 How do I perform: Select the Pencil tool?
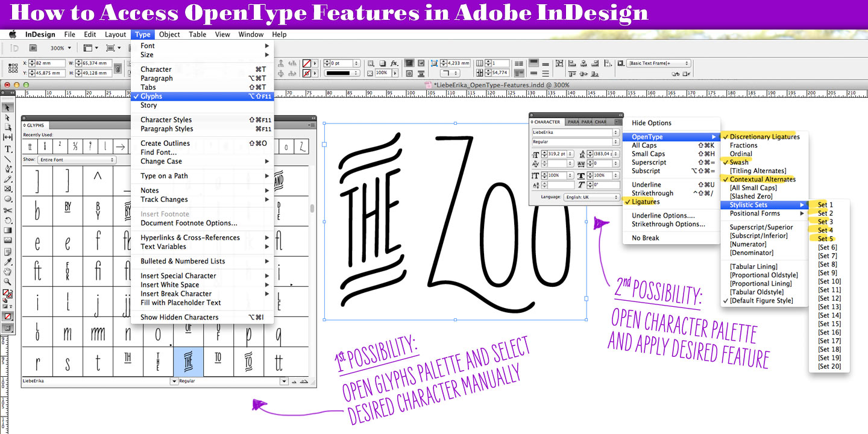[x=8, y=179]
